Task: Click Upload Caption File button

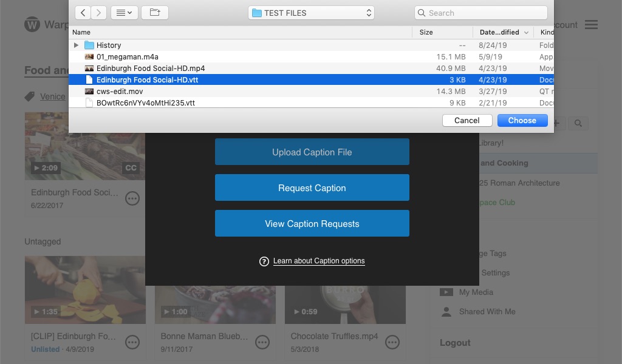Action: (x=312, y=152)
